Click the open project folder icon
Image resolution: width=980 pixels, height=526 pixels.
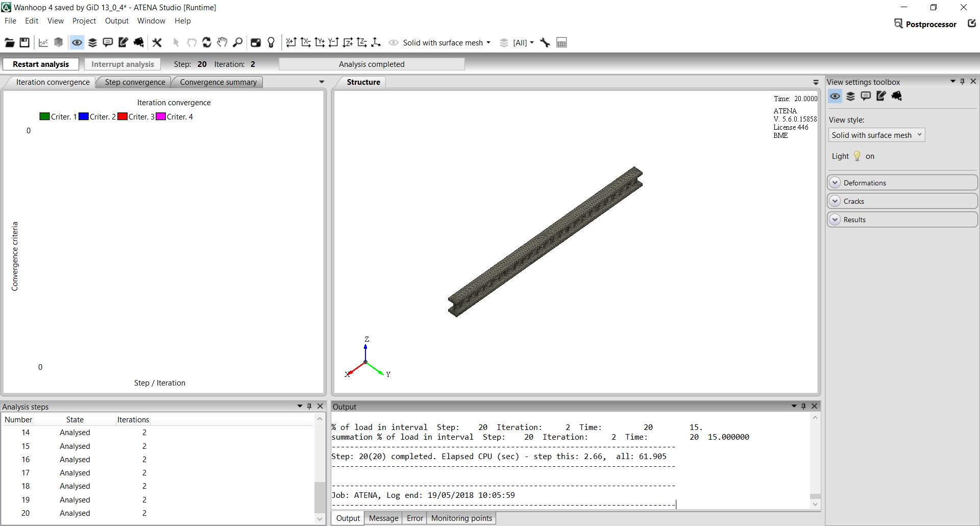coord(10,43)
